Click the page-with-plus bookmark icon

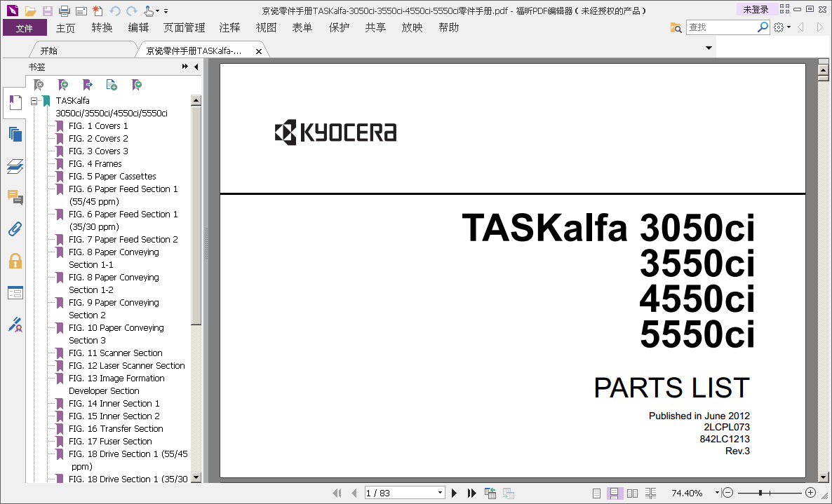tap(112, 85)
